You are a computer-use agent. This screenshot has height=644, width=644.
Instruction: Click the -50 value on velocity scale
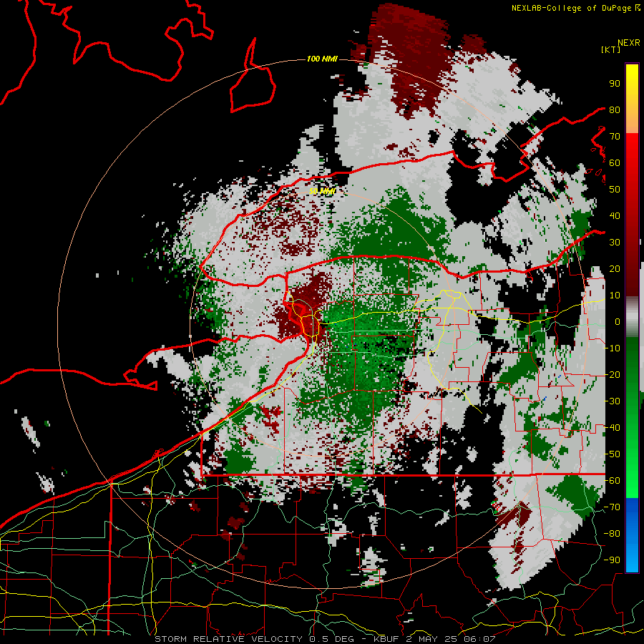coord(612,454)
